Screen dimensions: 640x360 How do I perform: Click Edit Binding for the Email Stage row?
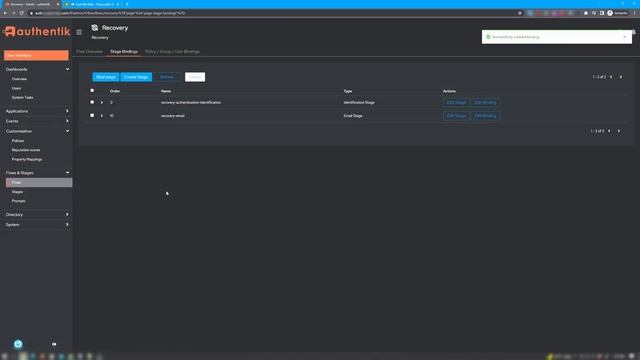(x=485, y=116)
